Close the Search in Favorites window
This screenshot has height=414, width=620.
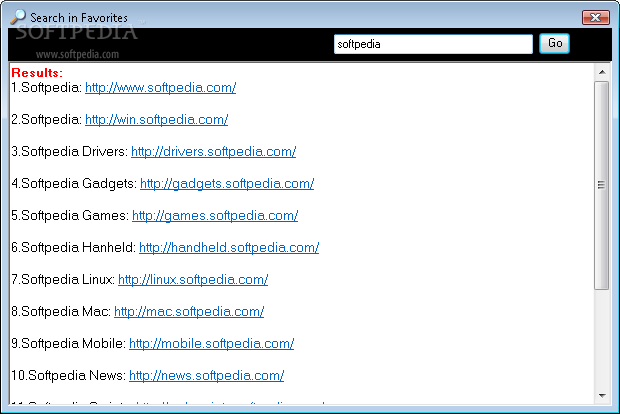[x=595, y=17]
